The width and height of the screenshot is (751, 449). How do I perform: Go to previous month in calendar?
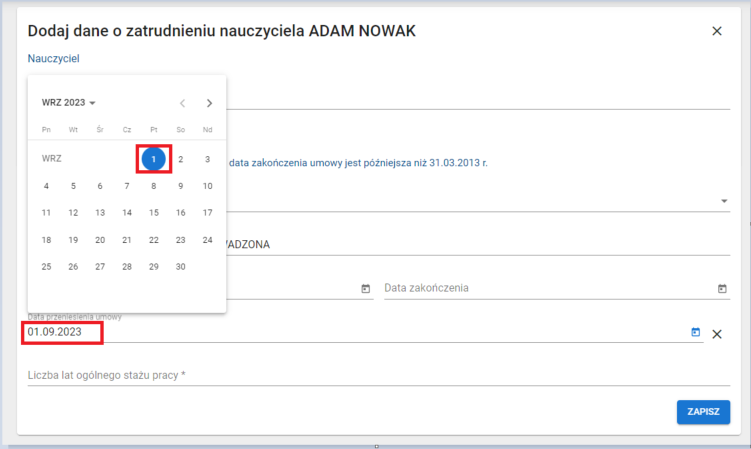[x=182, y=103]
